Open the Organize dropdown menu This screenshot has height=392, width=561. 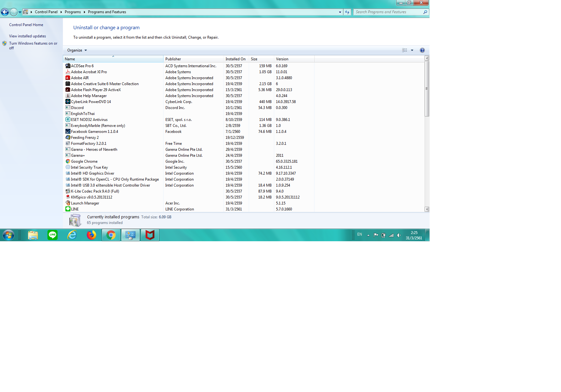[77, 50]
